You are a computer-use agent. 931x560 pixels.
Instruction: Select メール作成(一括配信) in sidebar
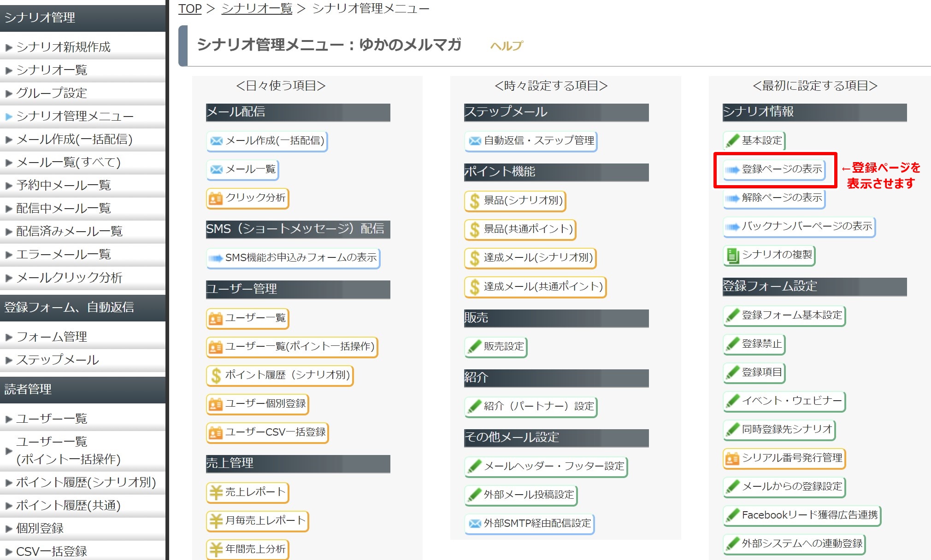(82, 139)
